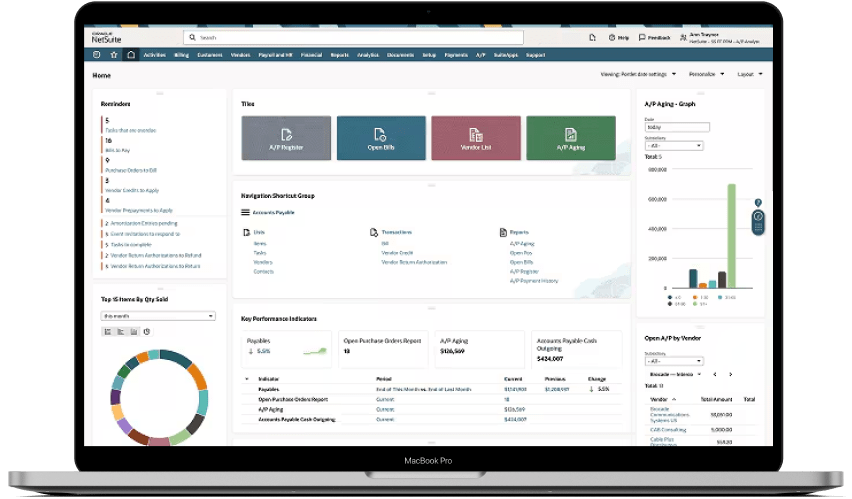Click the dark teal bar in aging graph
The image size is (852, 499).
(693, 278)
